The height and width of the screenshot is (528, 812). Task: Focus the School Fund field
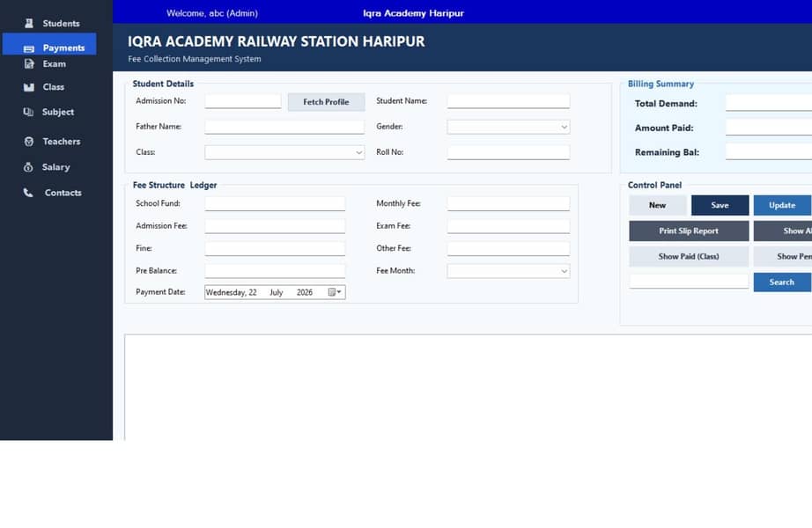coord(275,203)
